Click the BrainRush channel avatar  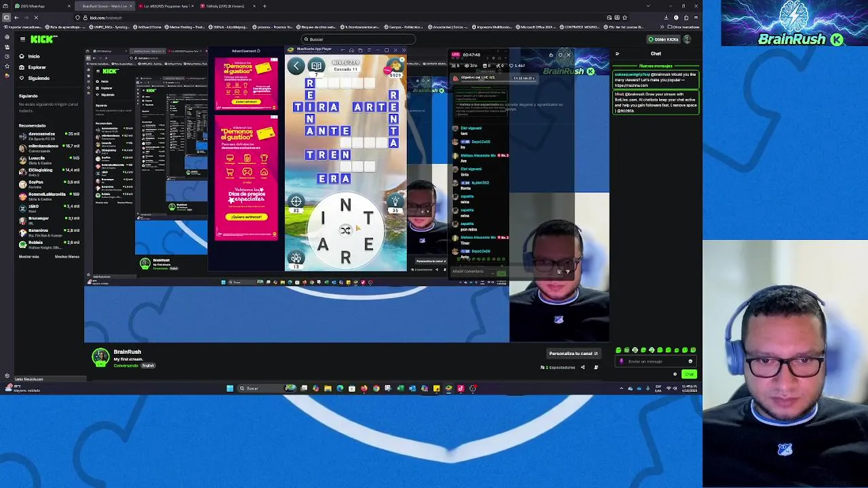100,357
